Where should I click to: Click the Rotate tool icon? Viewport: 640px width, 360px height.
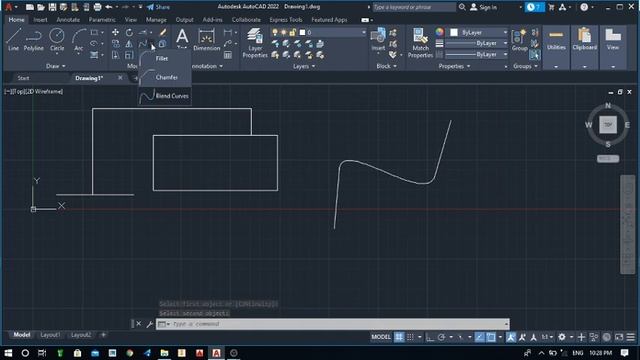(129, 32)
